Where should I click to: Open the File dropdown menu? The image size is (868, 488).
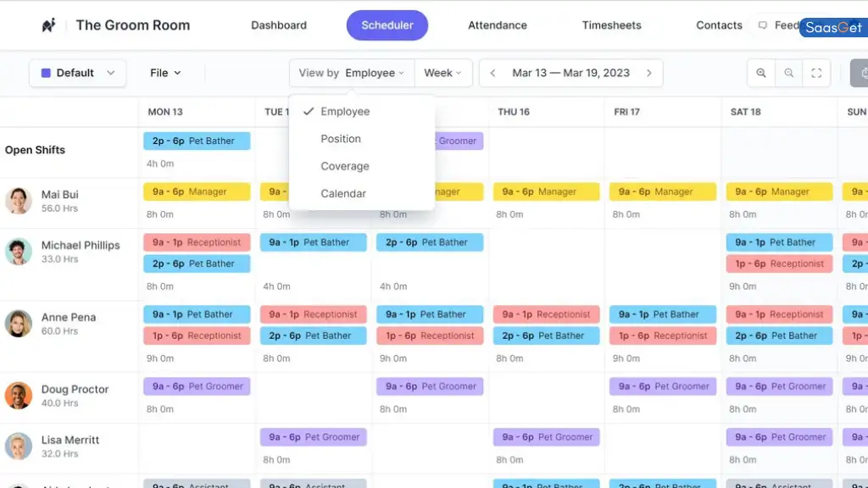tap(165, 73)
